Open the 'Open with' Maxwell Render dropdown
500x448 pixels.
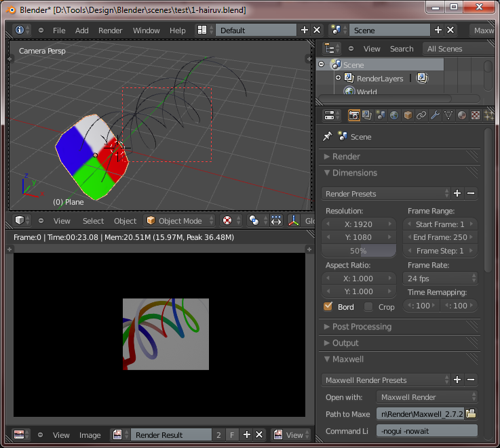(427, 397)
